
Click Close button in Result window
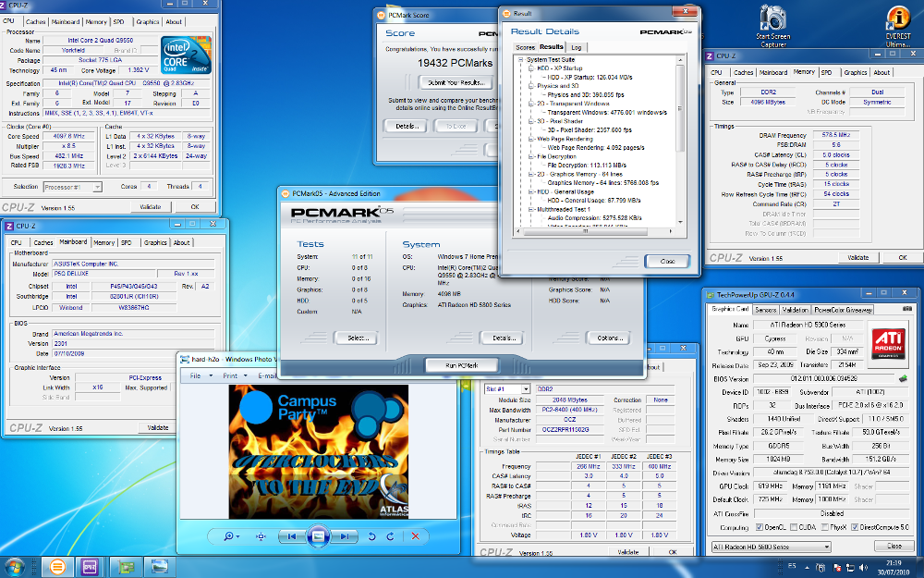(667, 262)
